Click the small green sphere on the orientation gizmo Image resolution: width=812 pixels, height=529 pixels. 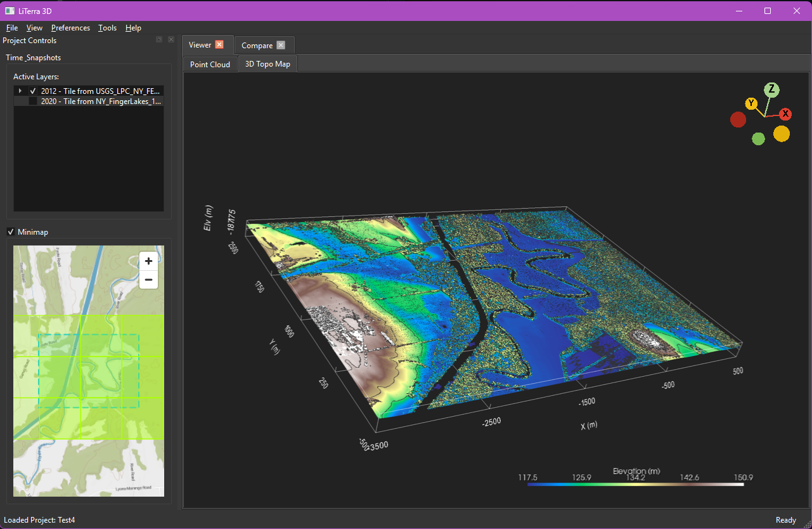(x=758, y=138)
